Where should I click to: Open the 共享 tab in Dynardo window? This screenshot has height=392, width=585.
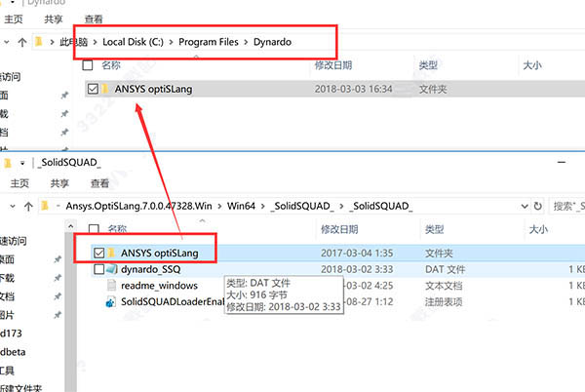54,20
